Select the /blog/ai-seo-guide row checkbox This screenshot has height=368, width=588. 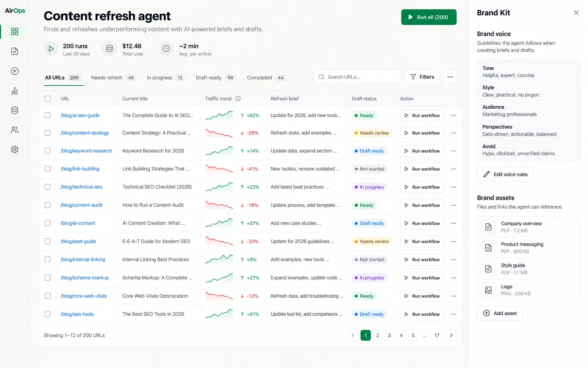click(x=48, y=115)
